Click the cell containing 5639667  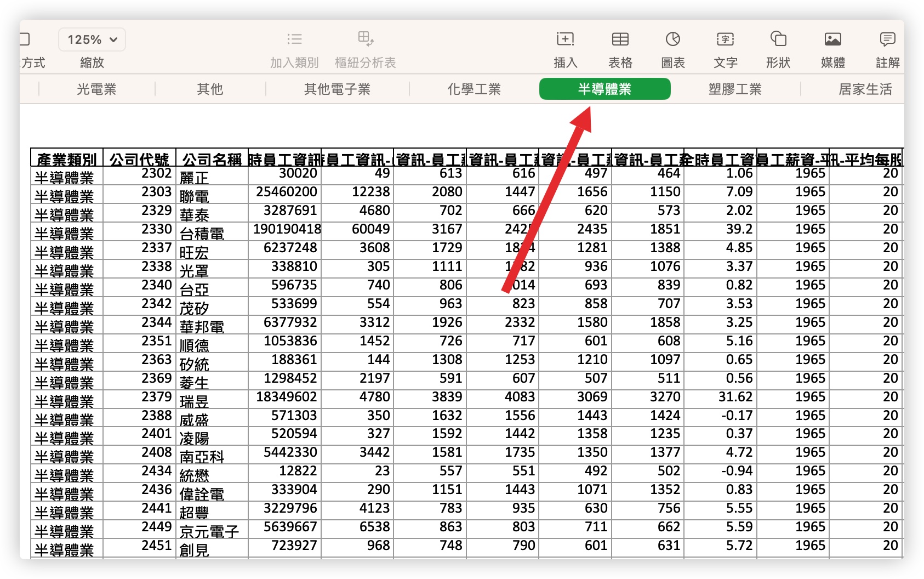pyautogui.click(x=284, y=530)
